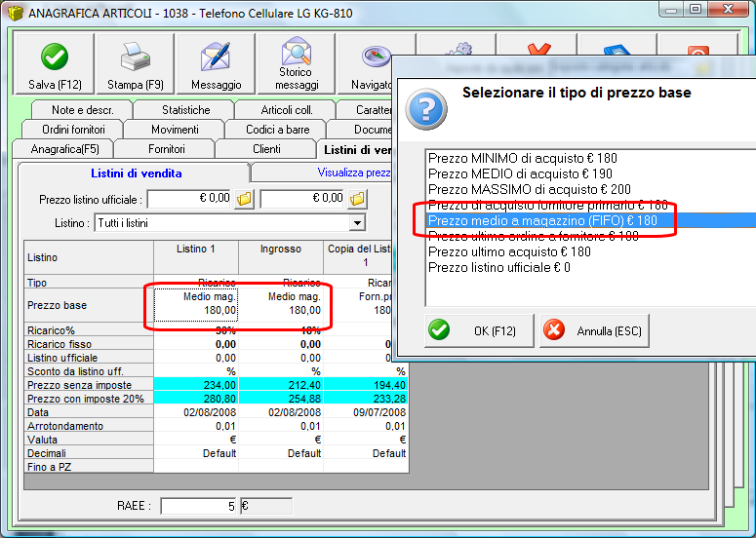Open the Fornitori tab
Viewport: 756px width, 538px height.
click(167, 149)
